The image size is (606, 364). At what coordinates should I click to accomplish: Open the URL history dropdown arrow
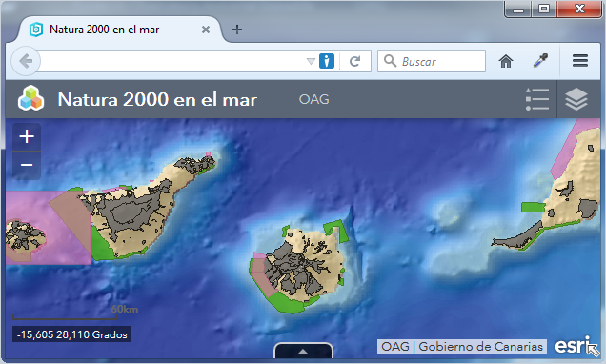pos(311,61)
